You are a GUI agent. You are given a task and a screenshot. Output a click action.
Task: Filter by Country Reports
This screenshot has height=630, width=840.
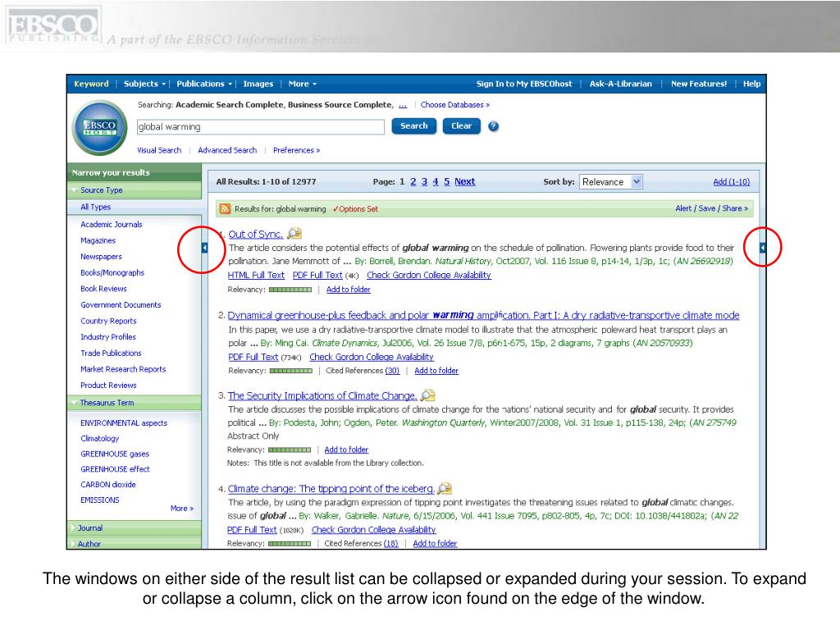[x=109, y=321]
